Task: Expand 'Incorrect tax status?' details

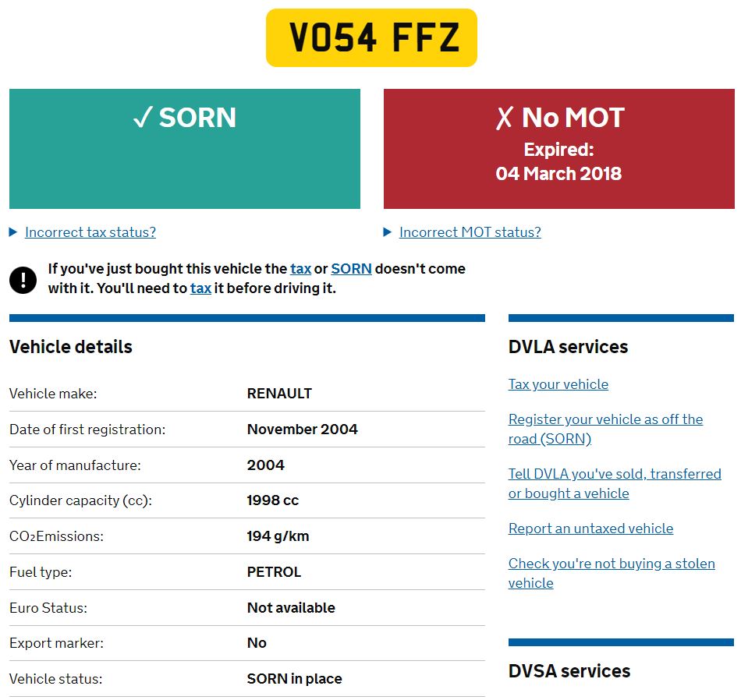Action: click(90, 232)
